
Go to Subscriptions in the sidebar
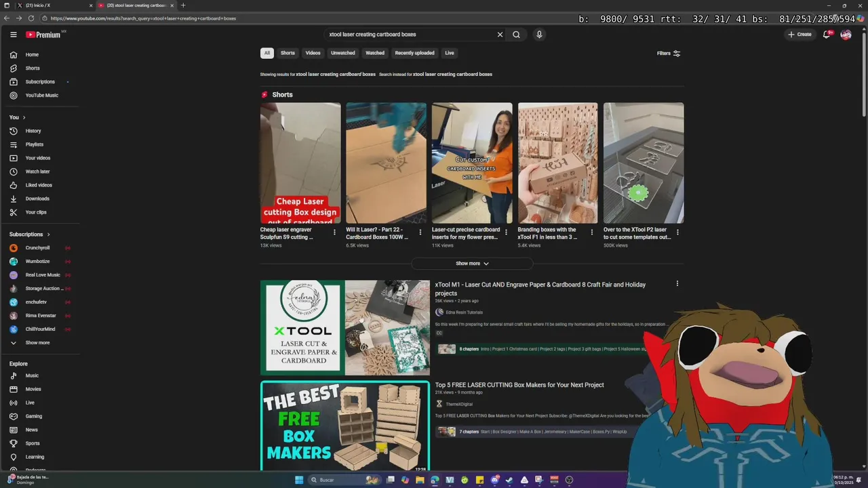[40, 82]
